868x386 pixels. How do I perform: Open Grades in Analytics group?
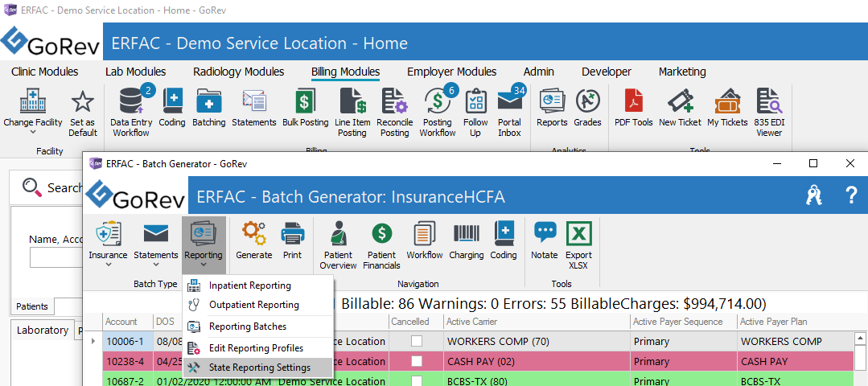(x=587, y=109)
